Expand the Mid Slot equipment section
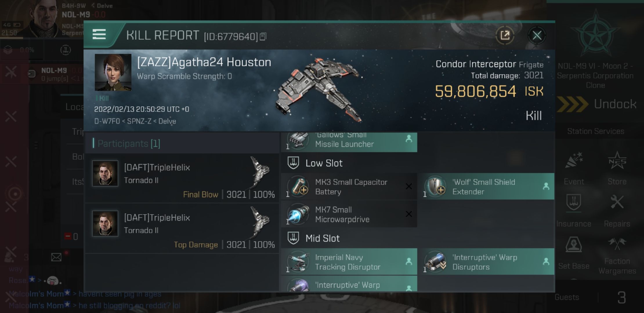Screen dimensions: 644x313 (x=322, y=238)
